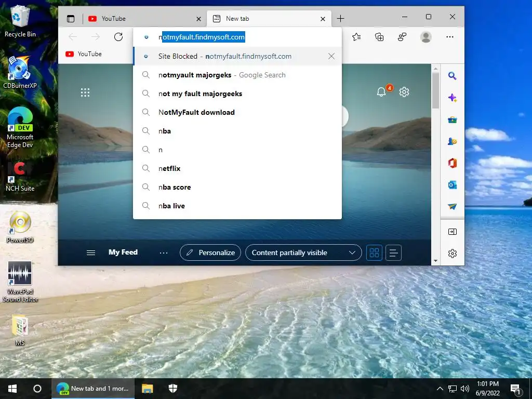Close the New tab tab

click(x=323, y=19)
